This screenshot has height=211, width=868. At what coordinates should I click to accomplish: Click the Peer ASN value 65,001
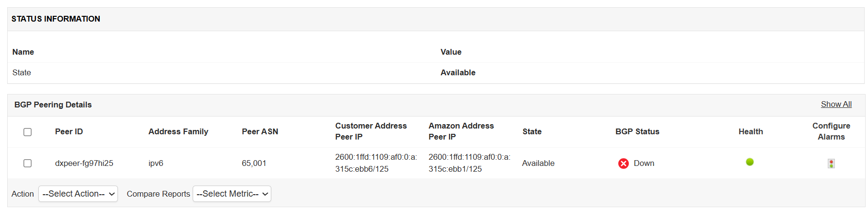(x=254, y=163)
